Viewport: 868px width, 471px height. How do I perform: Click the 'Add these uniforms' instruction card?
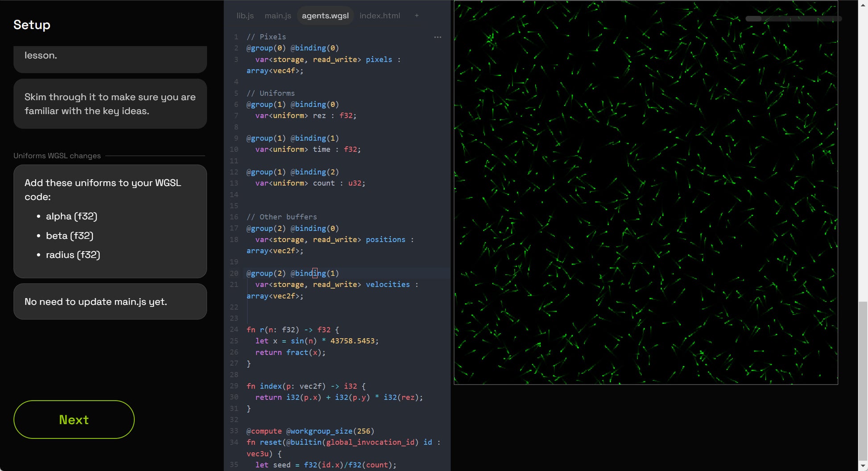(x=110, y=221)
